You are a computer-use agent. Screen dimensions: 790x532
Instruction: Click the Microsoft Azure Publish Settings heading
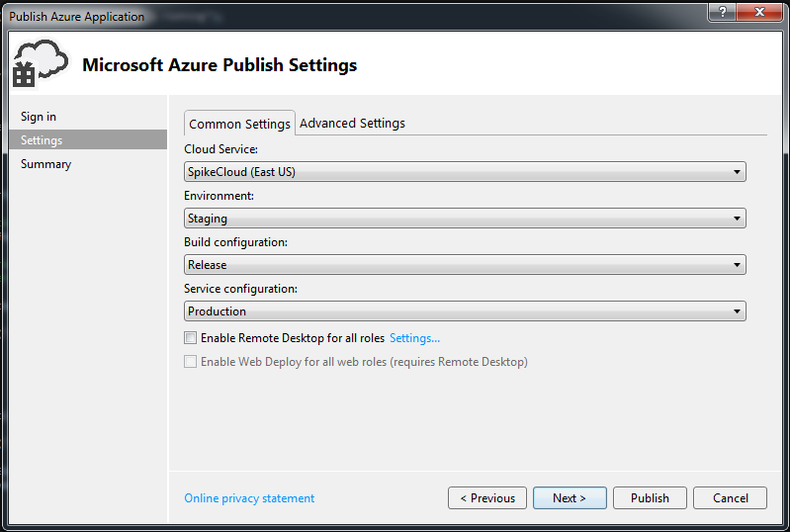click(219, 65)
